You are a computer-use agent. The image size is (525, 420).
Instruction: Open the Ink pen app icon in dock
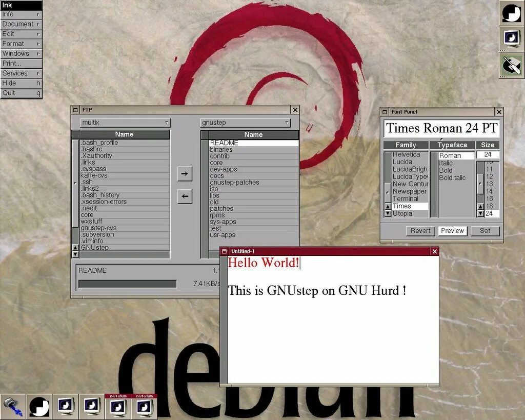511,65
